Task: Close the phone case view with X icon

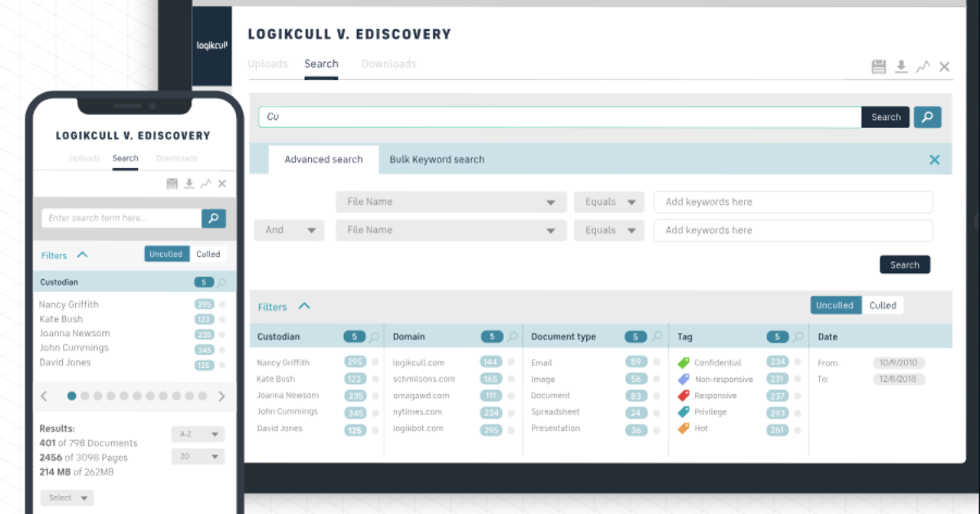Action: [222, 184]
